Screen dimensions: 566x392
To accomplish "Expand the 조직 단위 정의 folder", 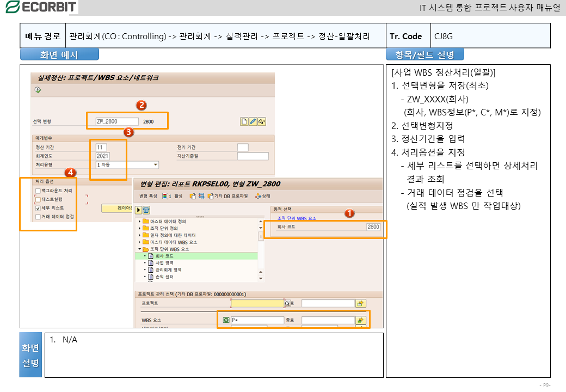I will point(140,228).
